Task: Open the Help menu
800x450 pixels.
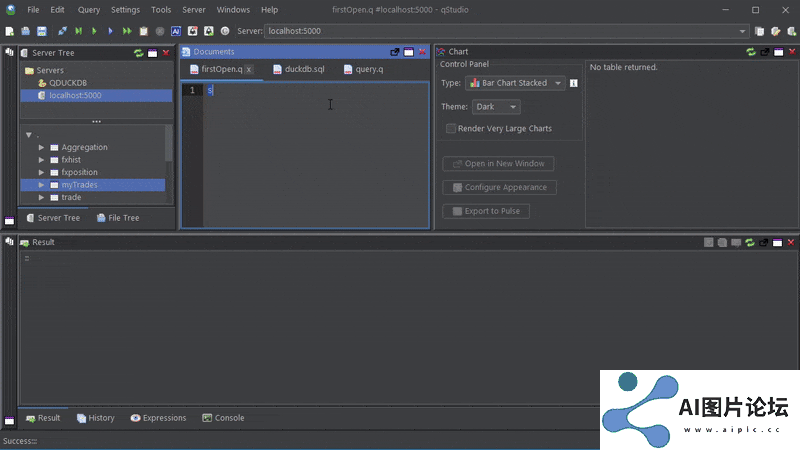Action: tap(269, 10)
